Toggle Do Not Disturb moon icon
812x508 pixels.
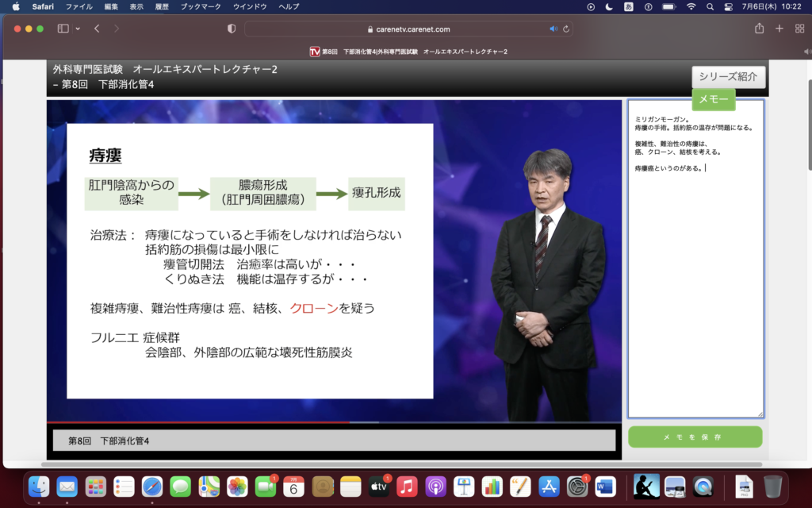point(609,6)
